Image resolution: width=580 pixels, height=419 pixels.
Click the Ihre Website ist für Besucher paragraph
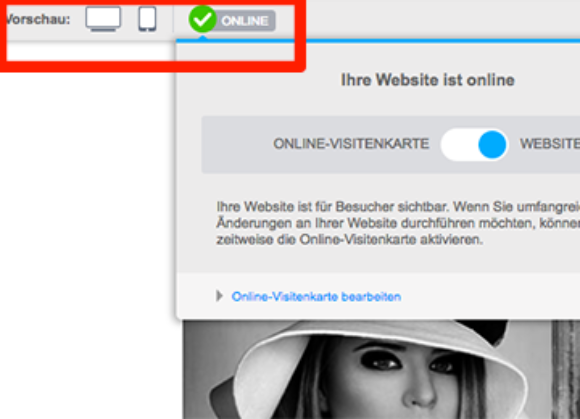(x=398, y=223)
